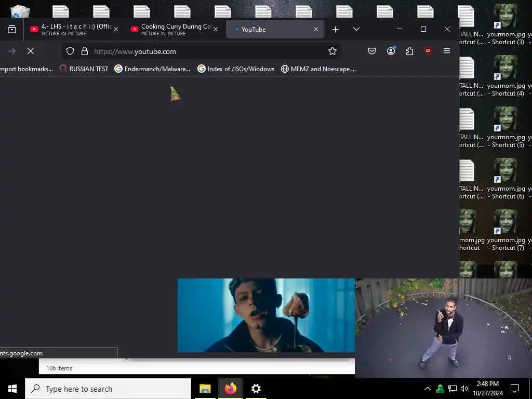Viewport: 532px width, 399px height.
Task: Show site security padlock info
Action: [x=85, y=51]
